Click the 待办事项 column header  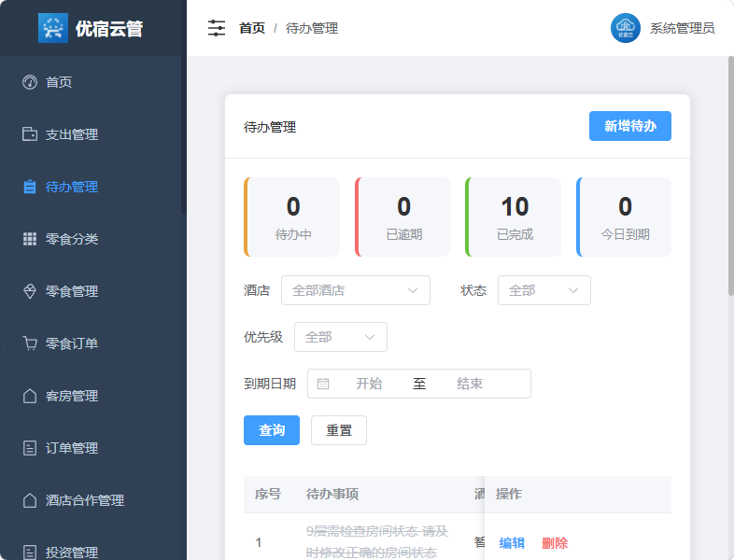332,494
